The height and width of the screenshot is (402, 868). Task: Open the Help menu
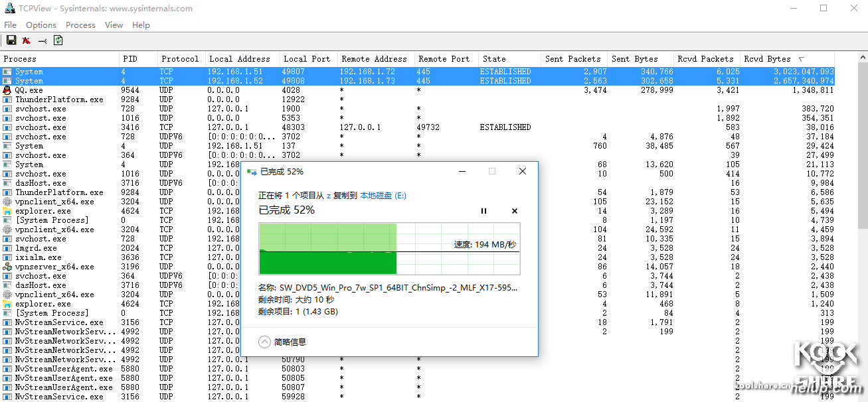(x=141, y=25)
